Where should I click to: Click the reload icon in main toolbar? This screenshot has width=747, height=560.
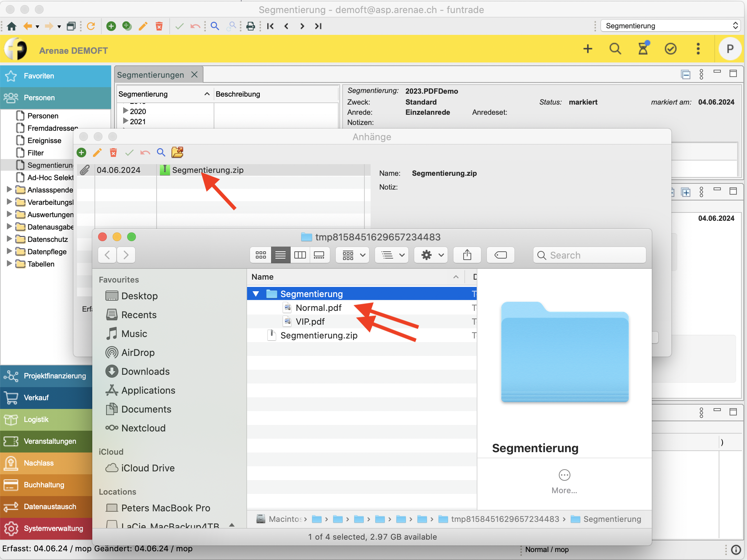91,26
